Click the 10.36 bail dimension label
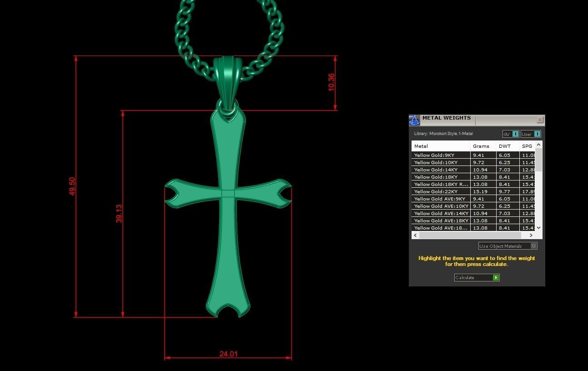Image resolution: width=588 pixels, height=371 pixels. click(x=331, y=82)
